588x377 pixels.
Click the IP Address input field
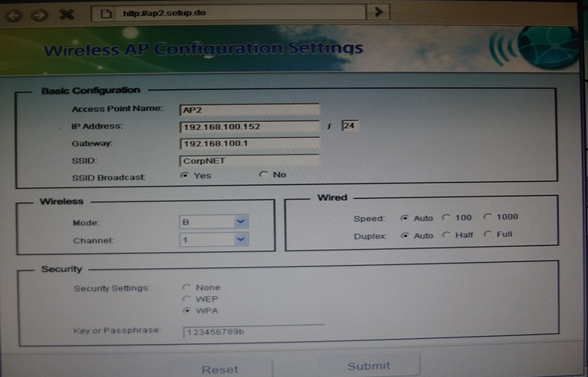click(x=249, y=126)
